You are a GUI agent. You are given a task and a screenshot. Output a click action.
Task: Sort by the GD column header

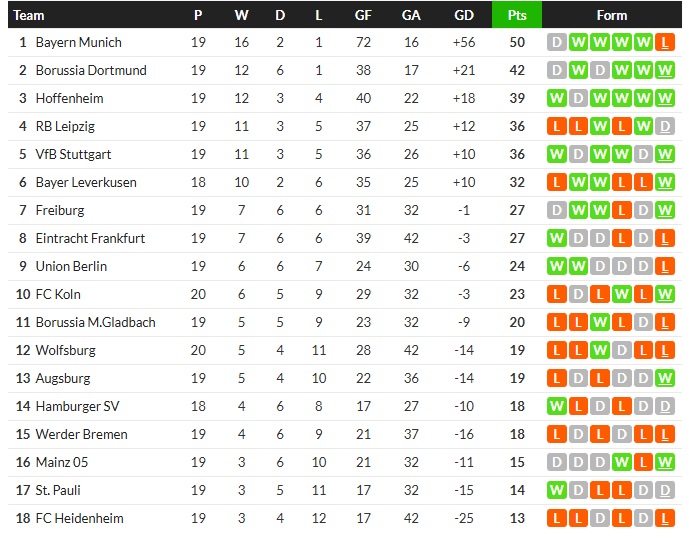coord(464,15)
